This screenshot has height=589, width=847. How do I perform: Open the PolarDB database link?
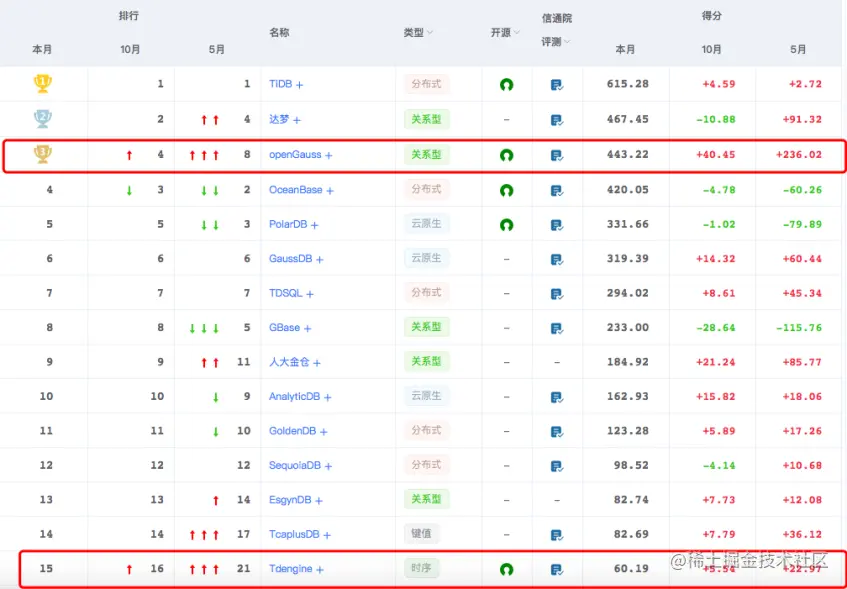(288, 224)
